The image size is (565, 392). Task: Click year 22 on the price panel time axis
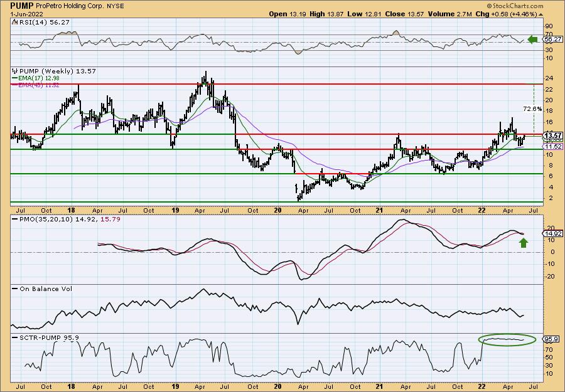pos(483,210)
